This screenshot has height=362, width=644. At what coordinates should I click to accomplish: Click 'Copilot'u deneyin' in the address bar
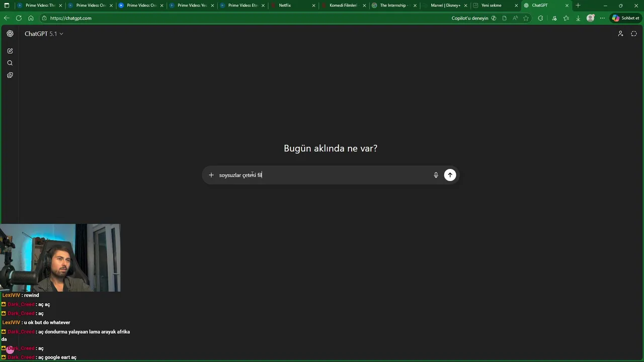pyautogui.click(x=473, y=18)
